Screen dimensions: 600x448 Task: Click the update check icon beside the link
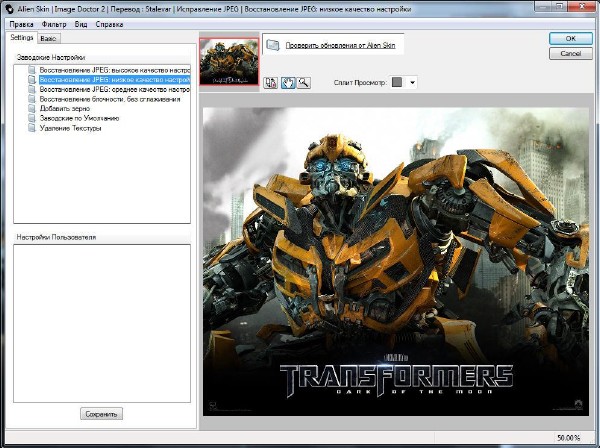point(272,45)
